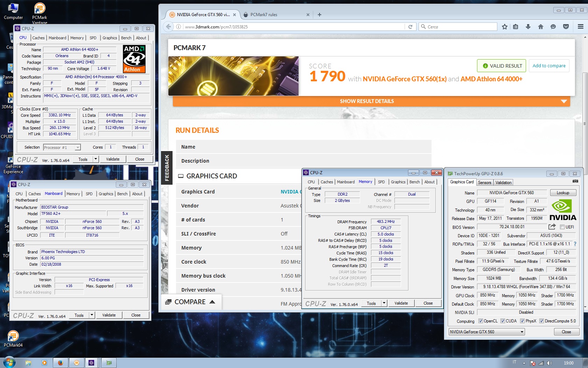This screenshot has height=368, width=588.
Task: Click GPU-Z screenshot camera icon
Action: point(575,181)
